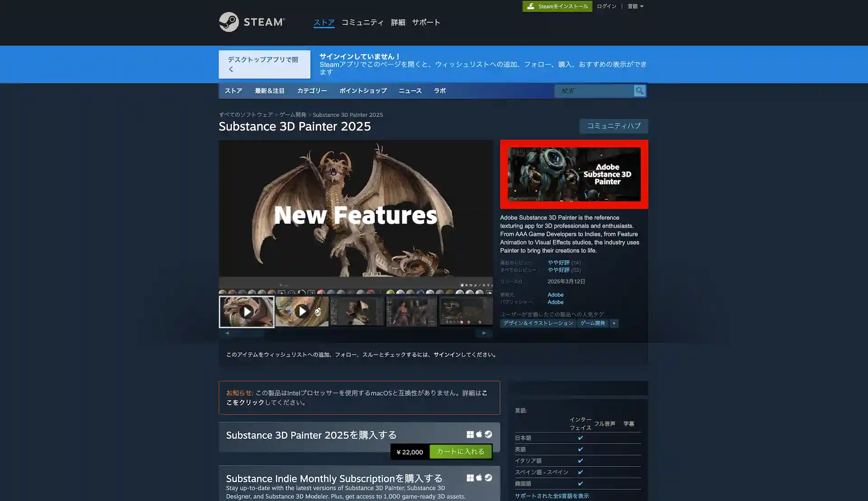Click the search magnifier icon
The image size is (868, 501).
click(639, 91)
